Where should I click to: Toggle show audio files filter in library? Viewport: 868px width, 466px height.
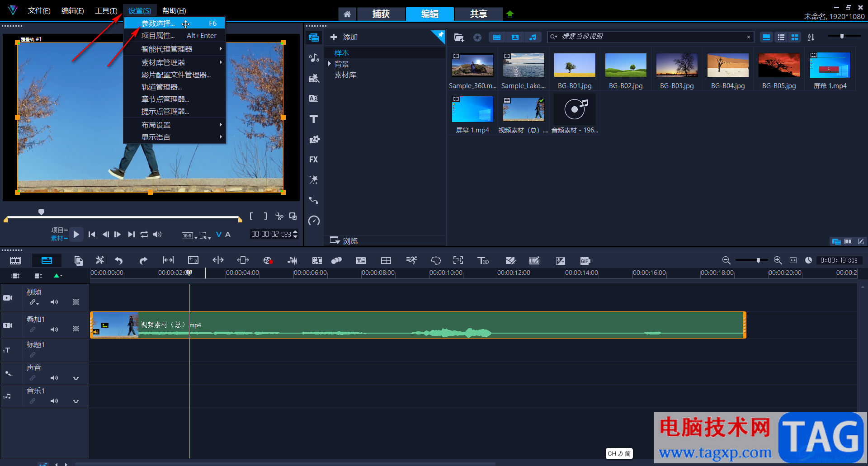533,38
